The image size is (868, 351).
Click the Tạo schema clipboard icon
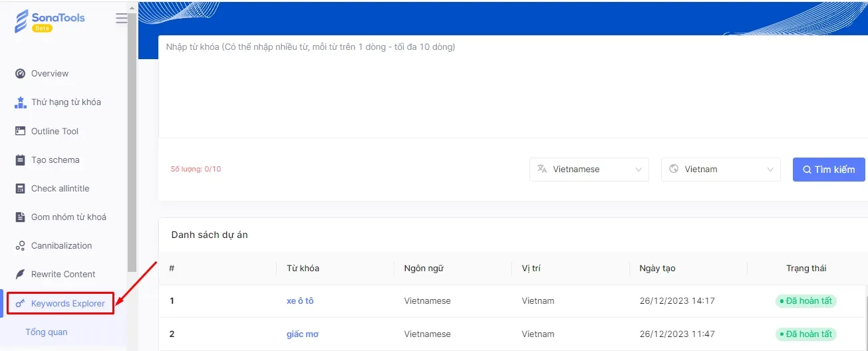click(x=20, y=160)
